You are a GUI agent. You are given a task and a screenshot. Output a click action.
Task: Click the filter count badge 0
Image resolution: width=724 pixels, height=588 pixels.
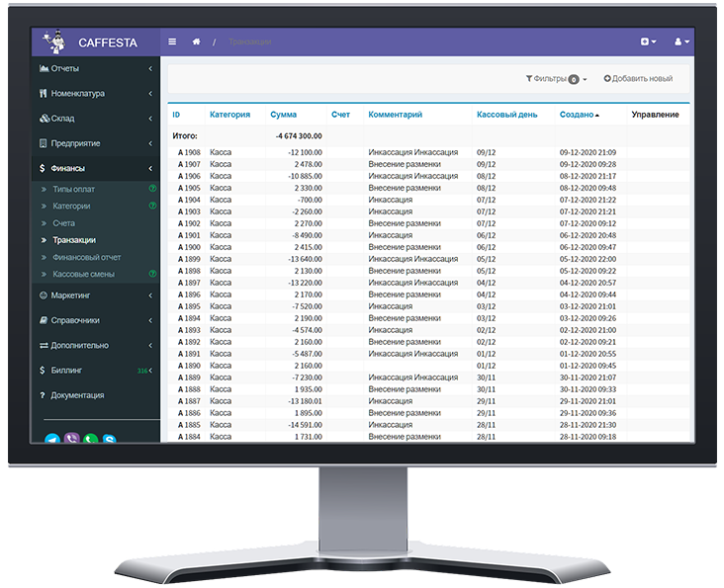pyautogui.click(x=573, y=79)
